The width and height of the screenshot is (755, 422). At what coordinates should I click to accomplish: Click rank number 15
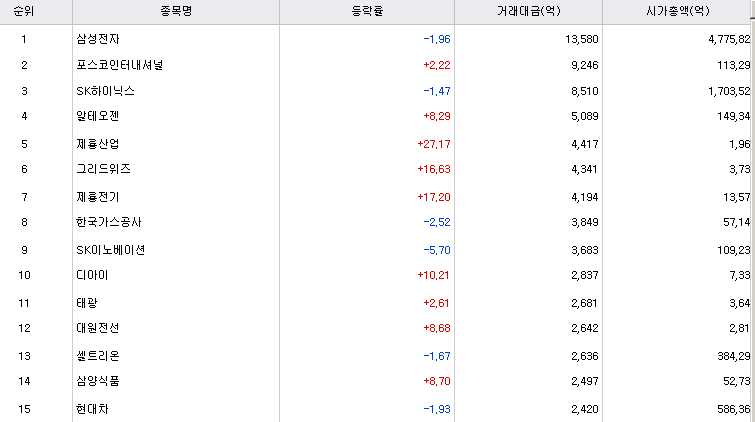(24, 409)
